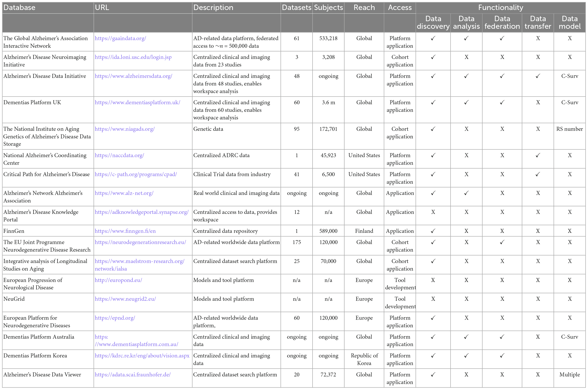Click the europond.eu link
Screen dimensions: 588x390
[118, 280]
